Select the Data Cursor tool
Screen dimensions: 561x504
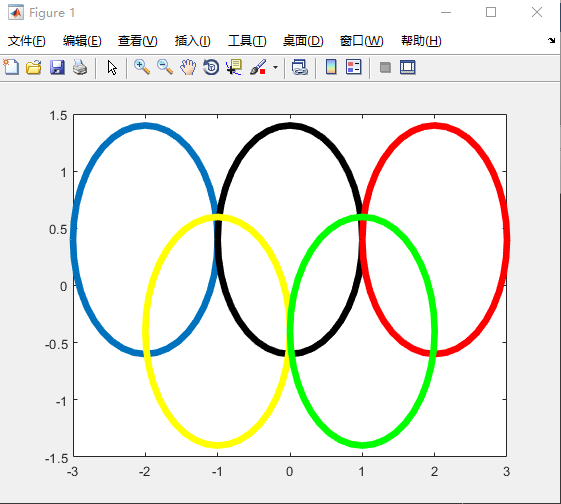click(x=234, y=67)
